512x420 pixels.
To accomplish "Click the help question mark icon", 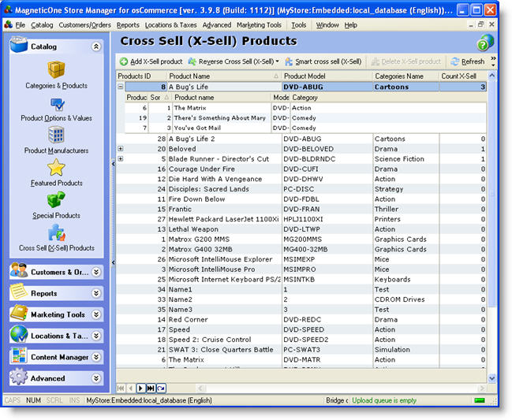I will tap(486, 43).
